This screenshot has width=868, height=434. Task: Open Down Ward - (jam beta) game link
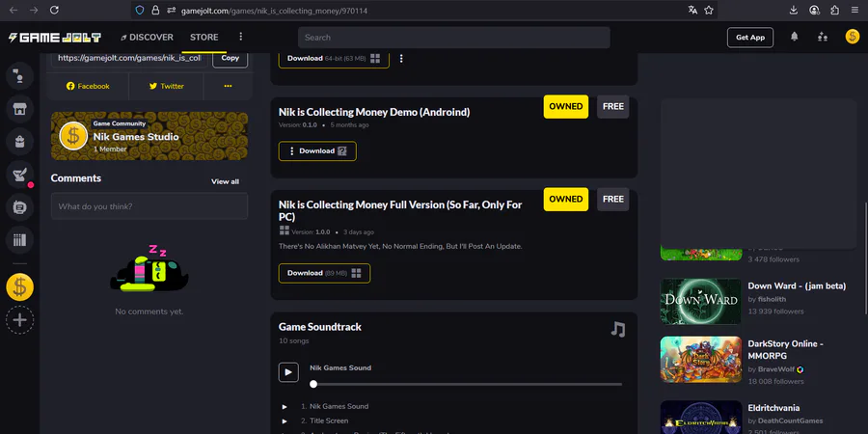[x=797, y=286]
